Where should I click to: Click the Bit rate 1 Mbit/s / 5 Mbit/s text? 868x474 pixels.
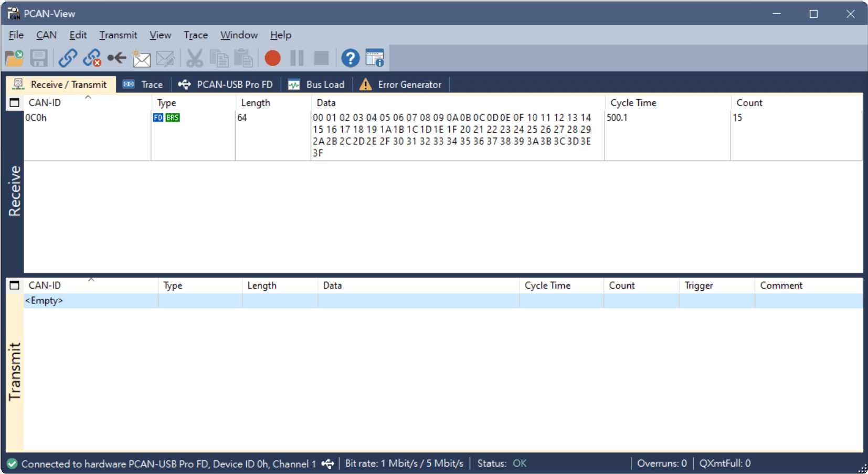tap(404, 464)
